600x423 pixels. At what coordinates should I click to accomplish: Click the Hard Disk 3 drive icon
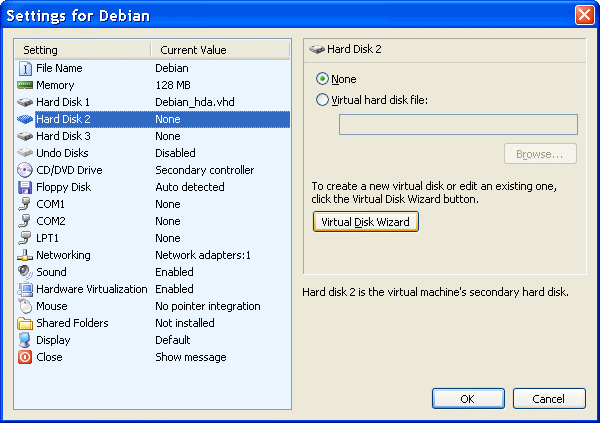[x=25, y=136]
